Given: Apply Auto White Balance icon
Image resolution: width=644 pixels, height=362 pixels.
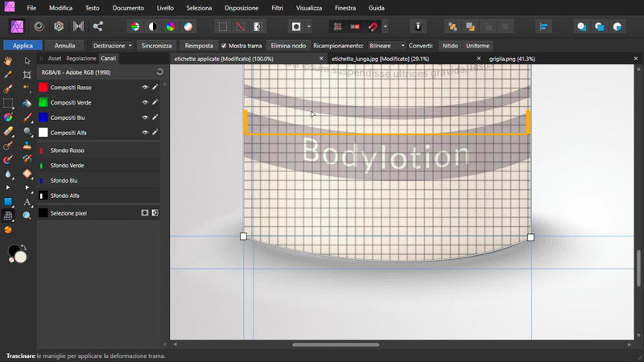Looking at the screenshot, I should pyautogui.click(x=188, y=27).
